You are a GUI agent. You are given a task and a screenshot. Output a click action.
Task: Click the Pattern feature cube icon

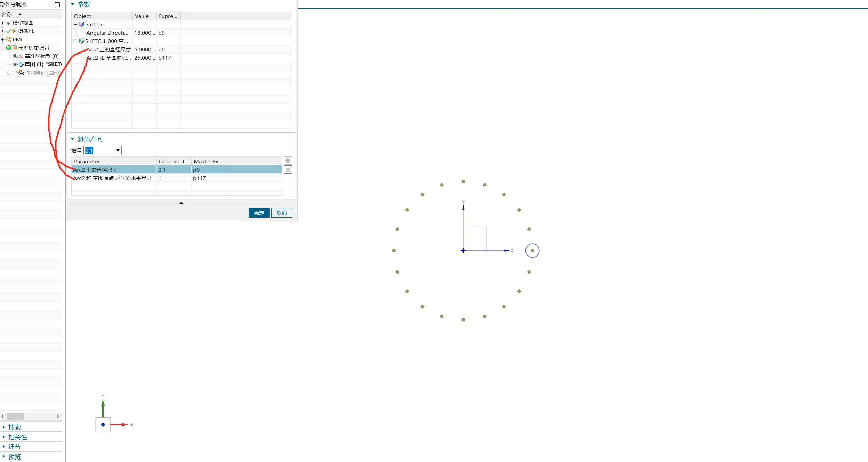pos(81,24)
